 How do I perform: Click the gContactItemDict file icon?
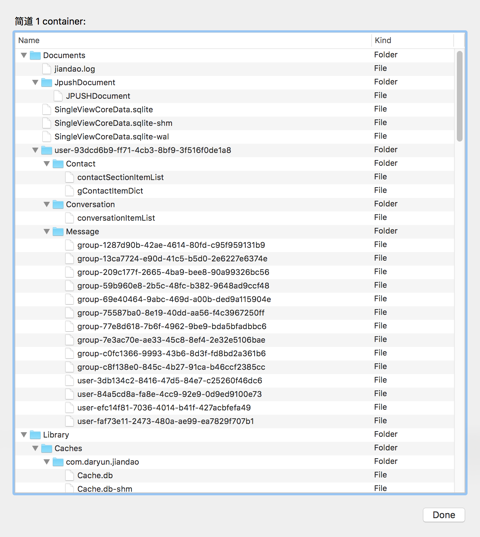(x=70, y=191)
